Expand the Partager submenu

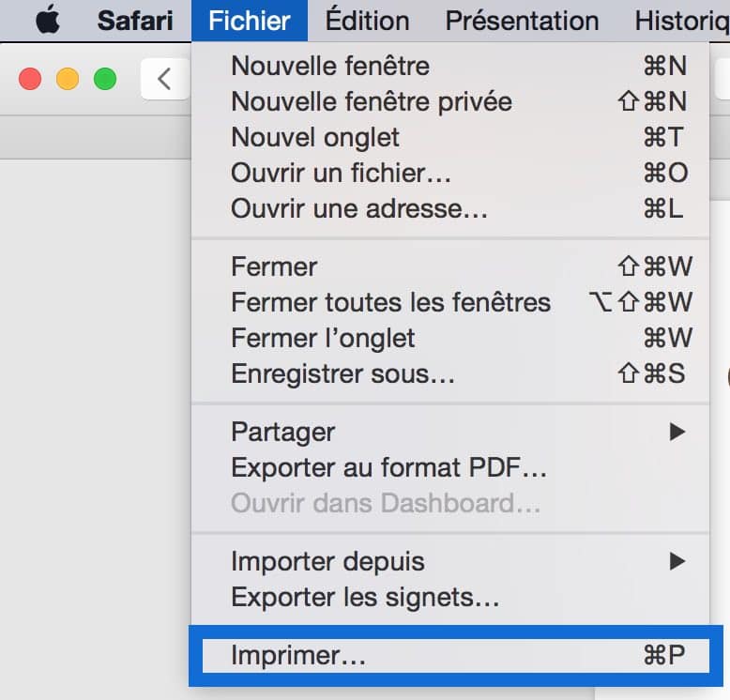[450, 432]
